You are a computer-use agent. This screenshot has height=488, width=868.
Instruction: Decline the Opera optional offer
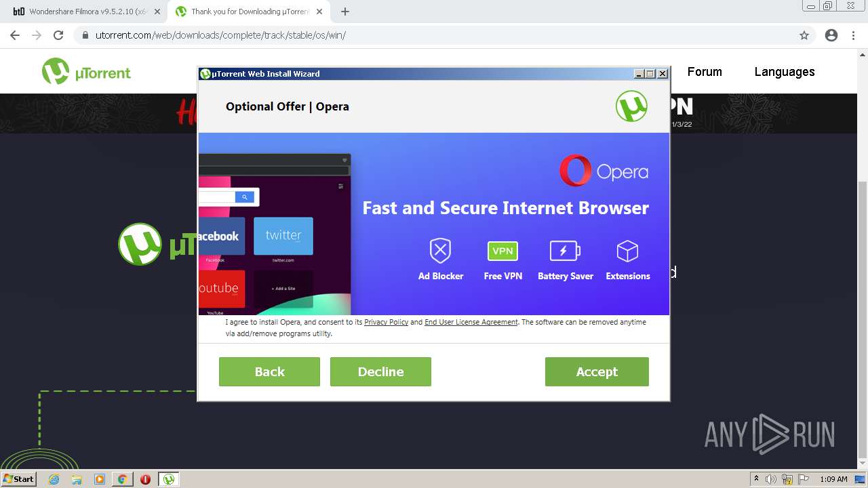[x=380, y=371]
